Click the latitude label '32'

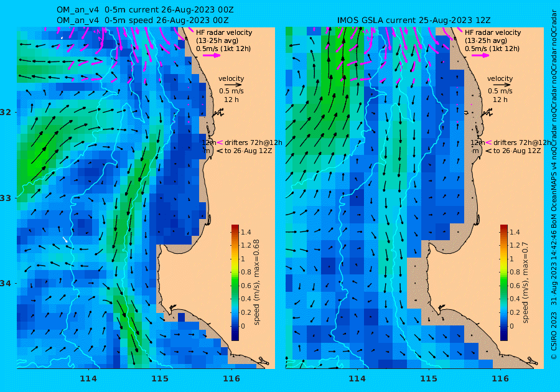coord(6,113)
